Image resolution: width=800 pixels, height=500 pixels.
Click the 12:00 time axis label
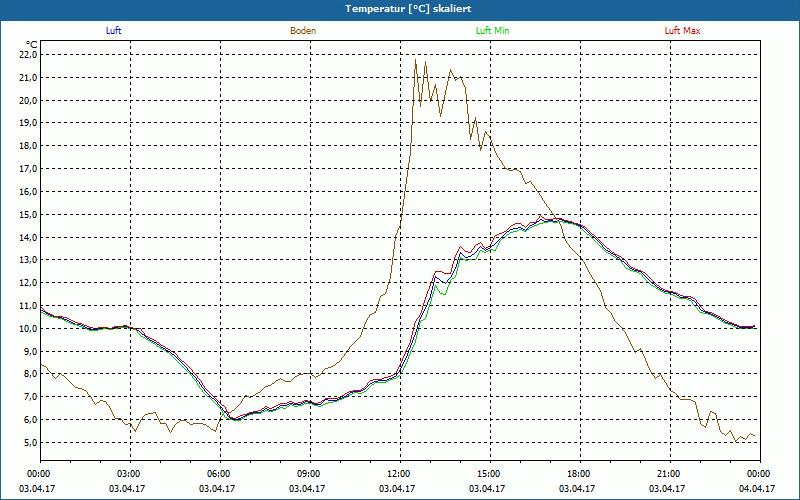coord(400,474)
